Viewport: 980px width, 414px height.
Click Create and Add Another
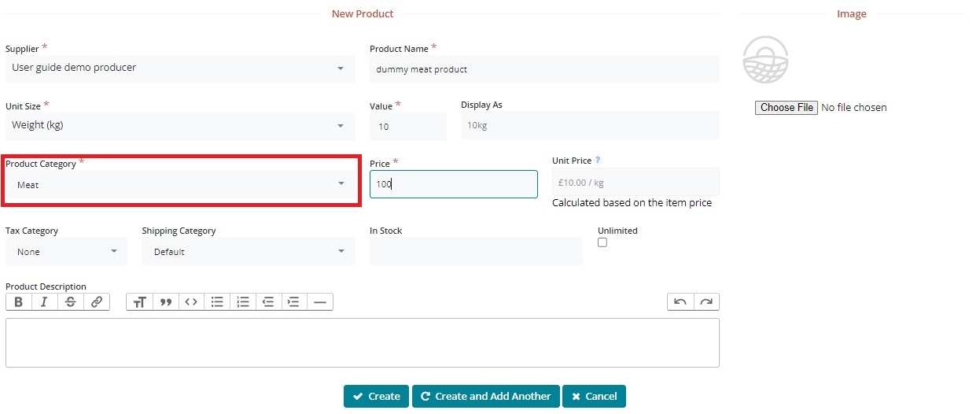pyautogui.click(x=485, y=397)
